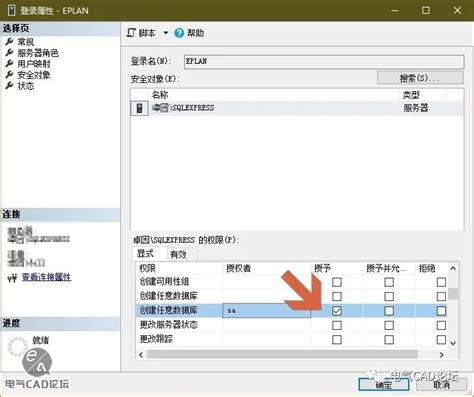Viewport: 474px width, 397px height.
Task: Switch to the 显式 tab
Action: [x=145, y=254]
